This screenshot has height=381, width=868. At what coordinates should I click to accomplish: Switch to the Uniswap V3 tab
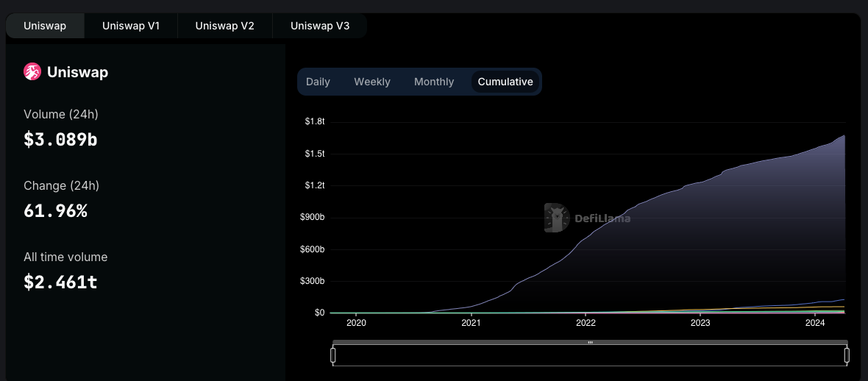pyautogui.click(x=320, y=26)
